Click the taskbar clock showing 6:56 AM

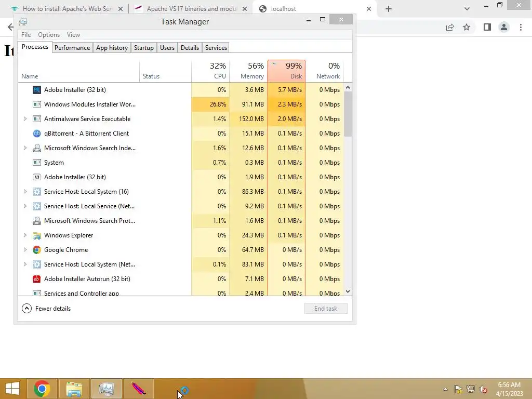click(509, 389)
